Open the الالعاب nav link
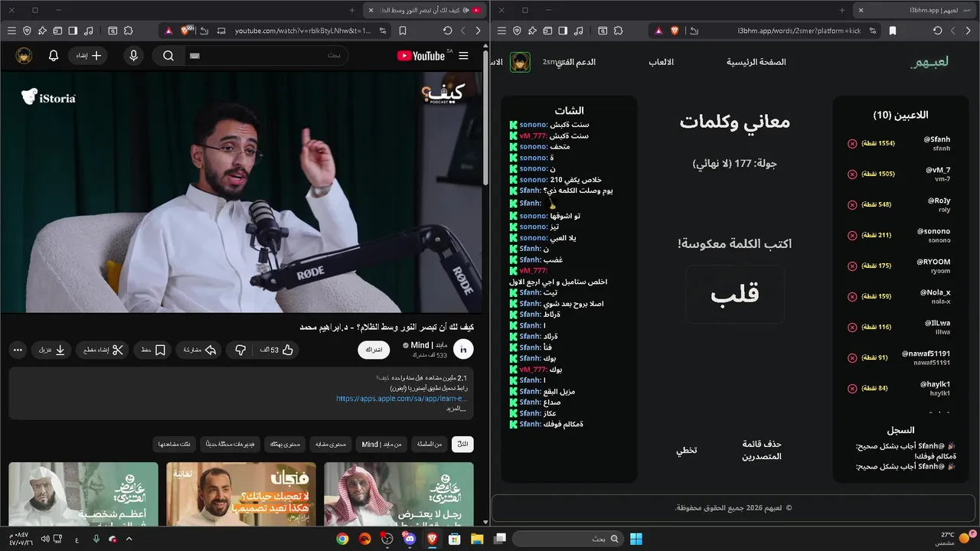 661,62
